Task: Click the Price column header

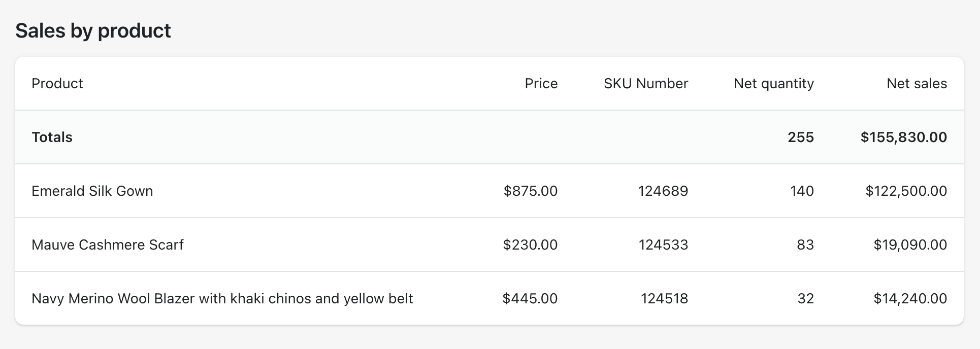Action: point(541,83)
